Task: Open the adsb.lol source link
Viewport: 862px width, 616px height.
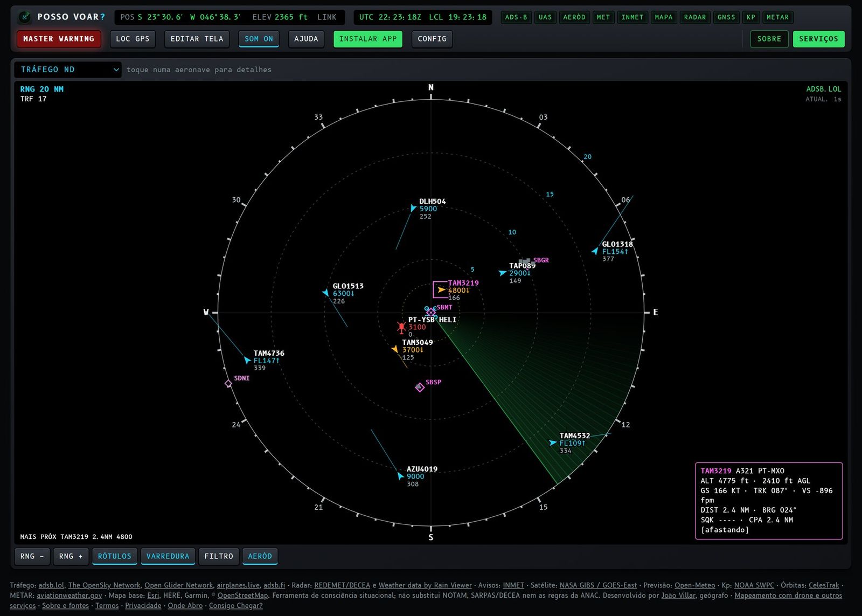Action: coord(51,585)
